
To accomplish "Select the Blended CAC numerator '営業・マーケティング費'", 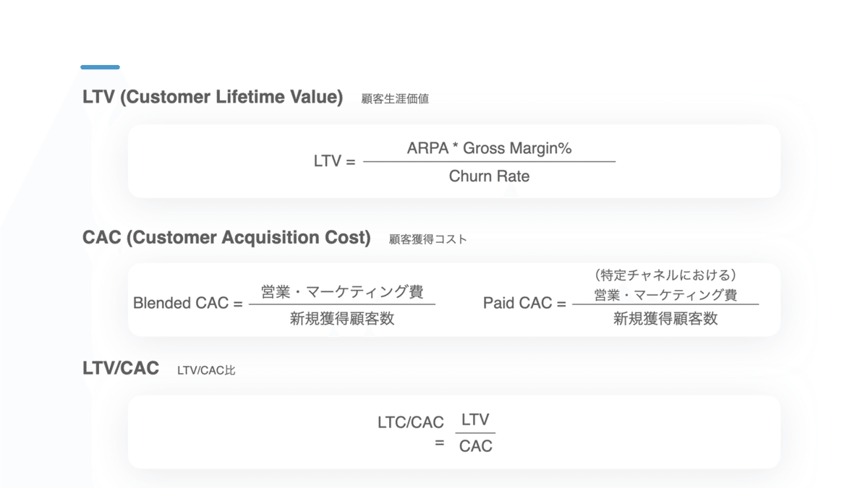I will coord(342,292).
